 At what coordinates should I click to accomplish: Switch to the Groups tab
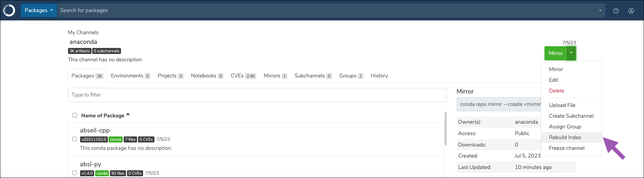[351, 76]
